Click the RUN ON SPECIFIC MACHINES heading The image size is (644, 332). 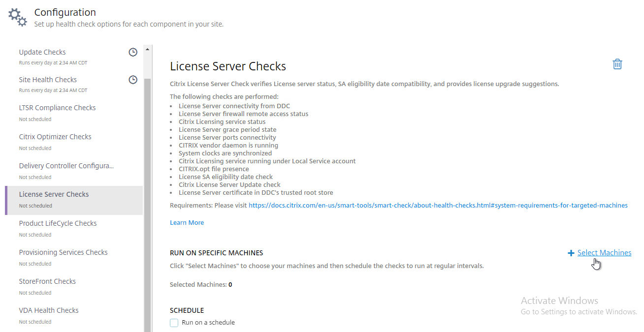coord(217,253)
